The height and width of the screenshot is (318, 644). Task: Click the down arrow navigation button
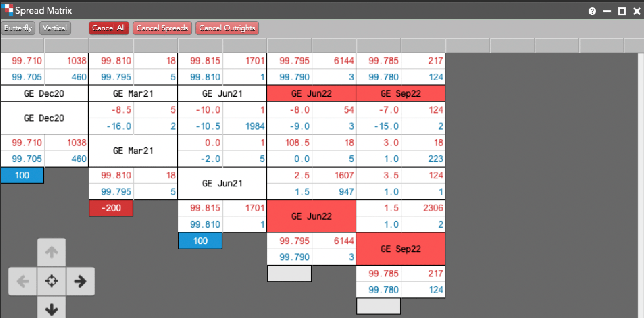point(52,309)
